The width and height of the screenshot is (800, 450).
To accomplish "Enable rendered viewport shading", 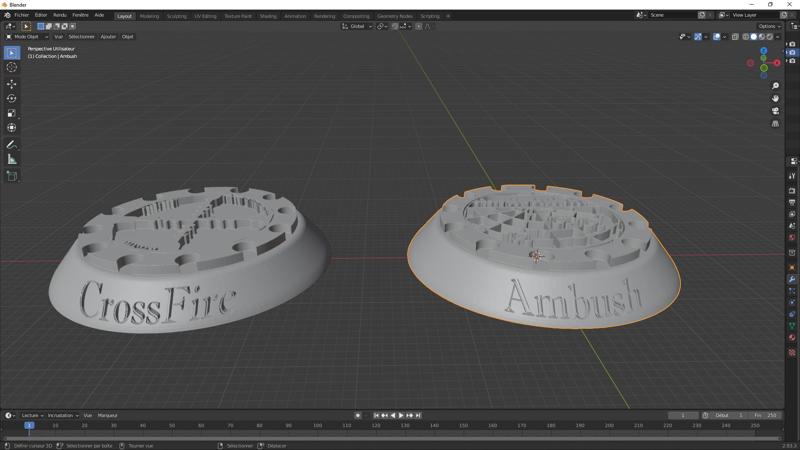I will (769, 37).
